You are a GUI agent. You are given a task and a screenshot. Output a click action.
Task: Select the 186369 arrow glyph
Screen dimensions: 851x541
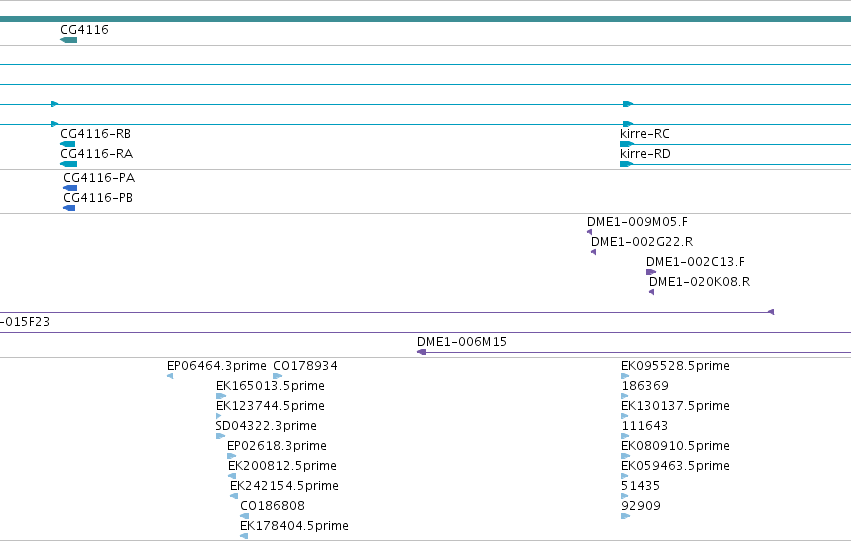click(x=624, y=396)
